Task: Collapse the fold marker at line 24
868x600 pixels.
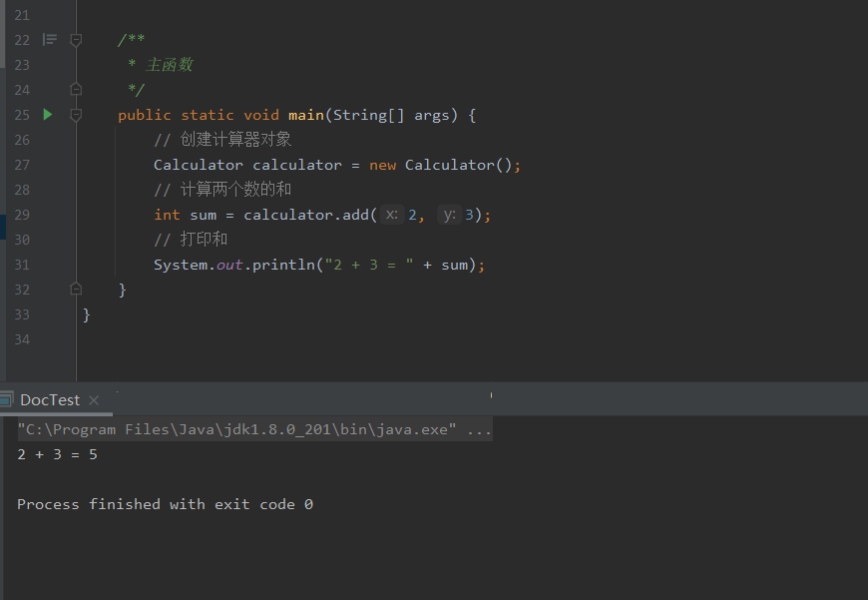Action: tap(77, 89)
